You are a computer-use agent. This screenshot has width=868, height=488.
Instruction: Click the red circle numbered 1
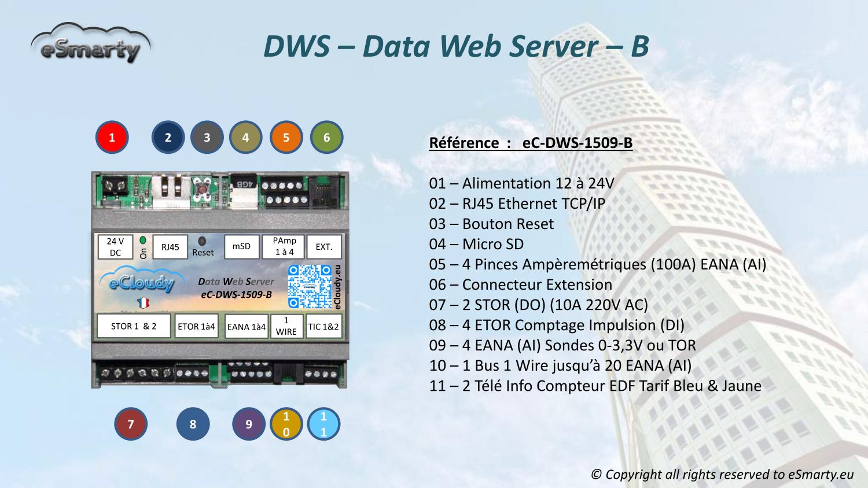pyautogui.click(x=112, y=138)
